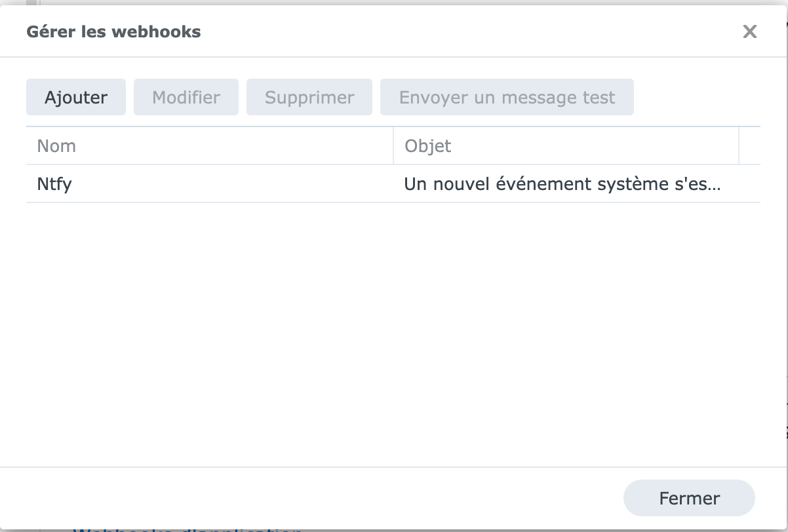This screenshot has width=788, height=532.
Task: Select the Ntfy webhook row
Action: tap(393, 183)
